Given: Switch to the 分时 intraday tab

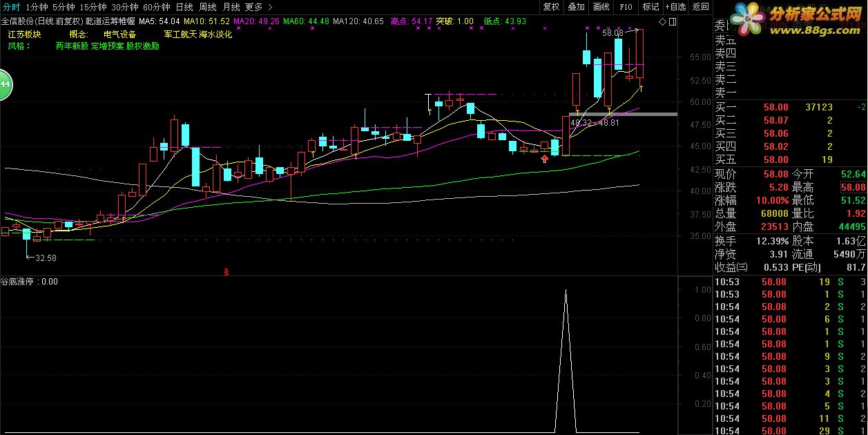Looking at the screenshot, I should pos(11,7).
